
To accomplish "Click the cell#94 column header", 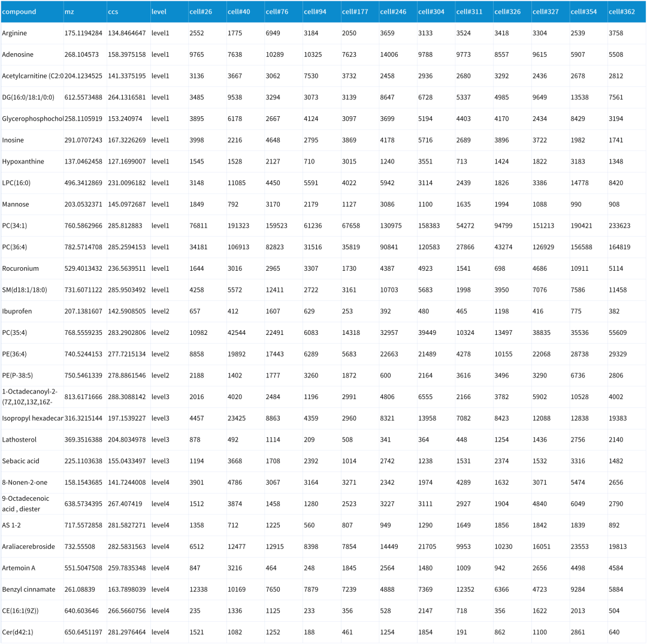I will [322, 11].
